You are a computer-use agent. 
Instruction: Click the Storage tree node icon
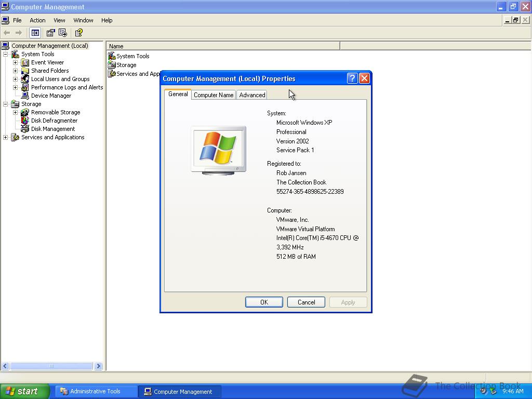point(15,104)
